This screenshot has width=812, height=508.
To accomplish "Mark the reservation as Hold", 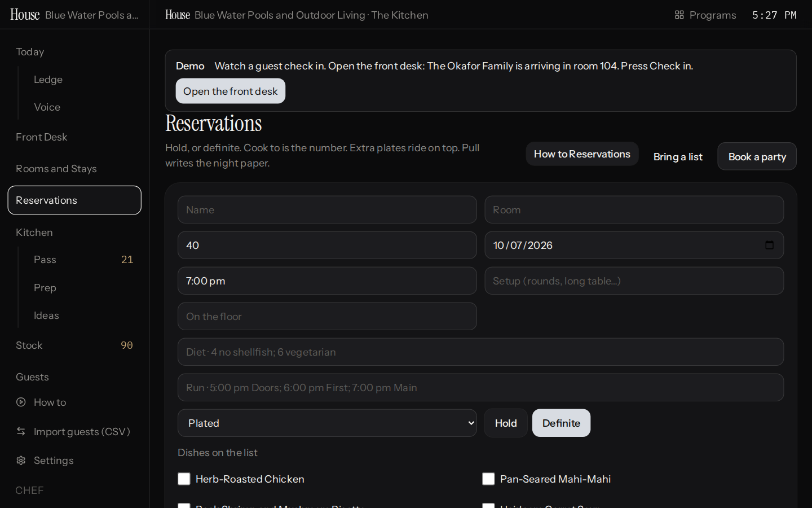I will click(x=506, y=423).
